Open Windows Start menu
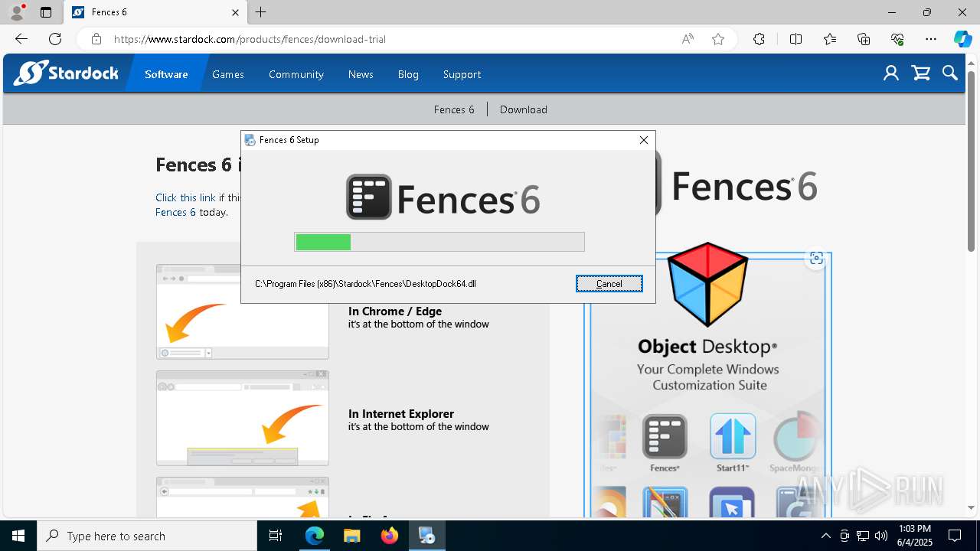Image resolution: width=980 pixels, height=551 pixels. click(18, 536)
